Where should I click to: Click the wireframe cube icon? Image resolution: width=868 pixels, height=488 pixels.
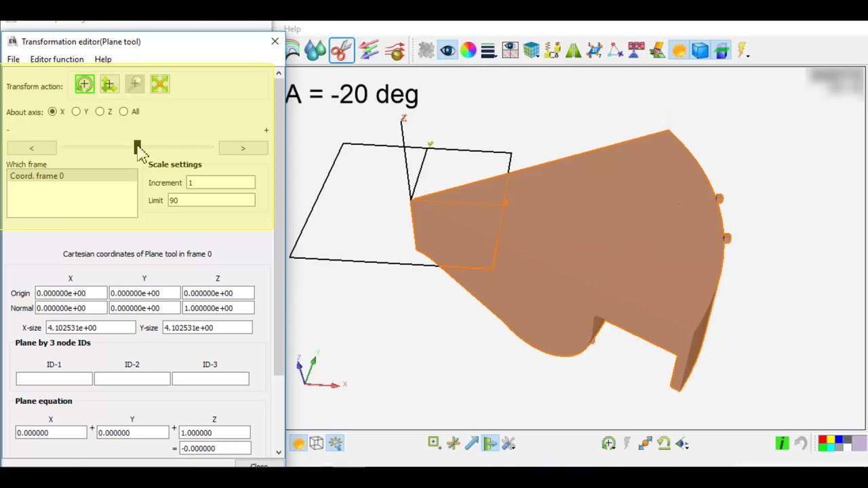317,443
